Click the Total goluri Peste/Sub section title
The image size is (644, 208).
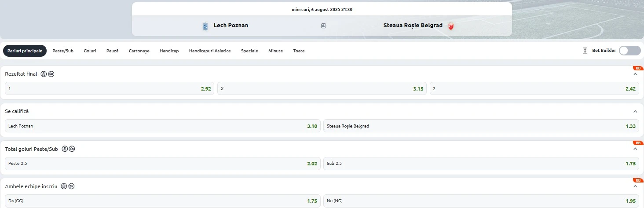pyautogui.click(x=32, y=149)
